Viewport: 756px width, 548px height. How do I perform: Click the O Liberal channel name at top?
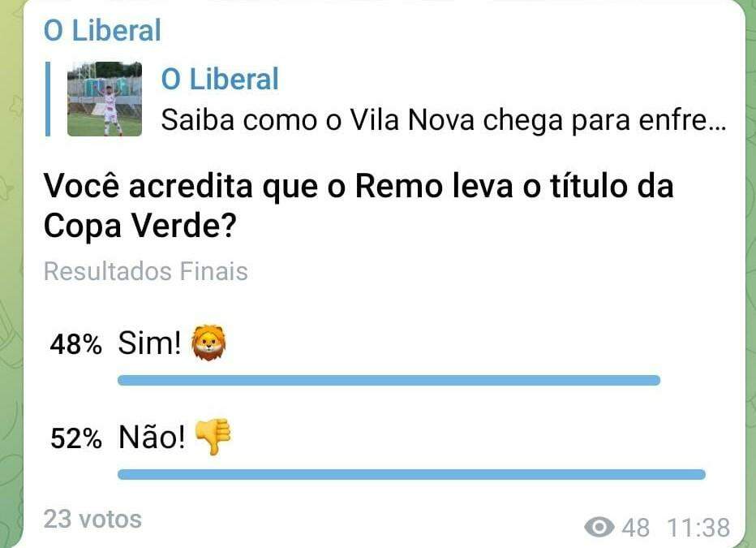(102, 30)
